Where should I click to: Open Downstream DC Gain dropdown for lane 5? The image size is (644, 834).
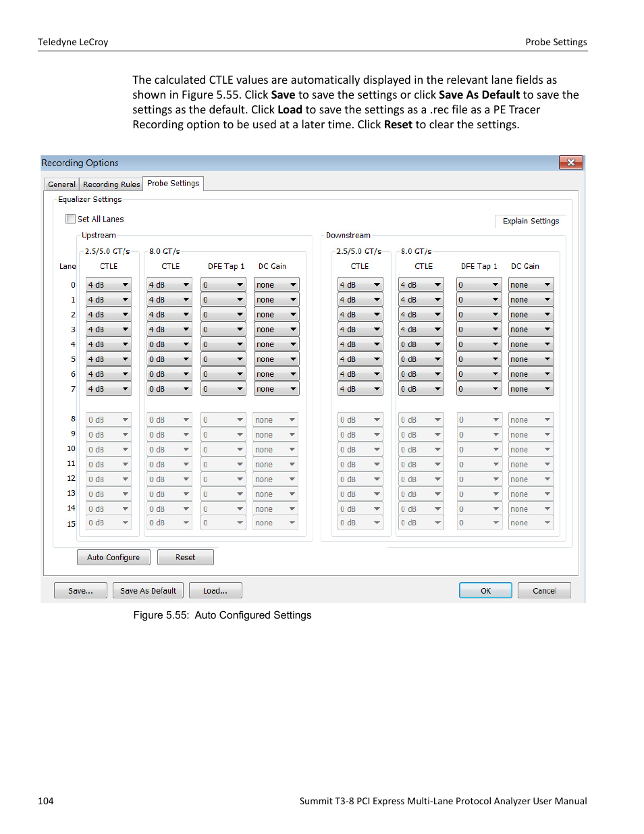coord(531,359)
